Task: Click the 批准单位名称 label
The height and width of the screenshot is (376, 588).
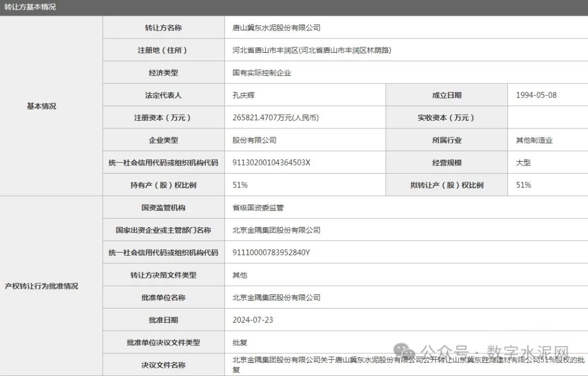Action: point(163,298)
